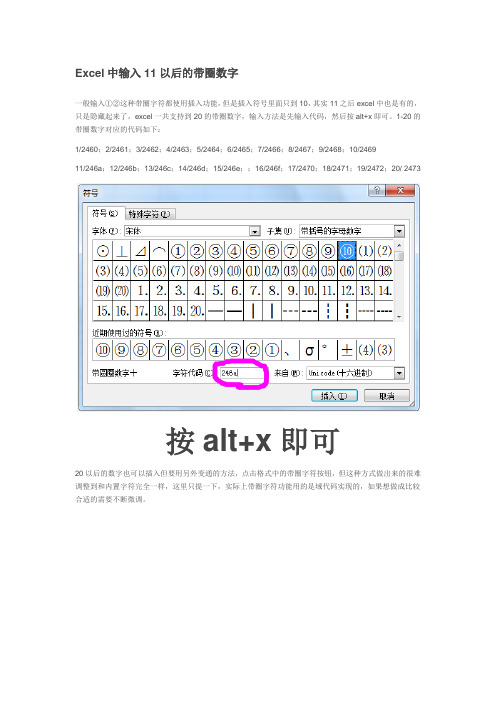
Task: Choose (4) from recently used symbols
Action: [x=366, y=350]
